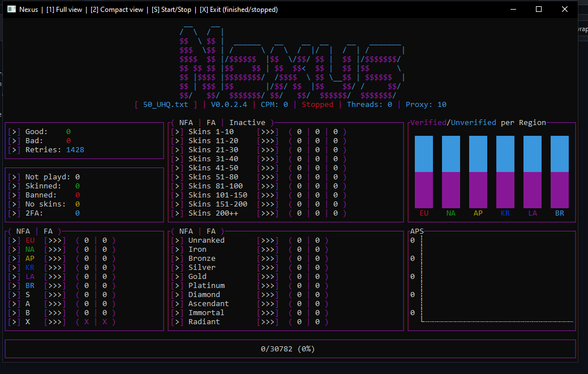
Task: Click the Skins 51-80 row
Action: tap(259, 177)
